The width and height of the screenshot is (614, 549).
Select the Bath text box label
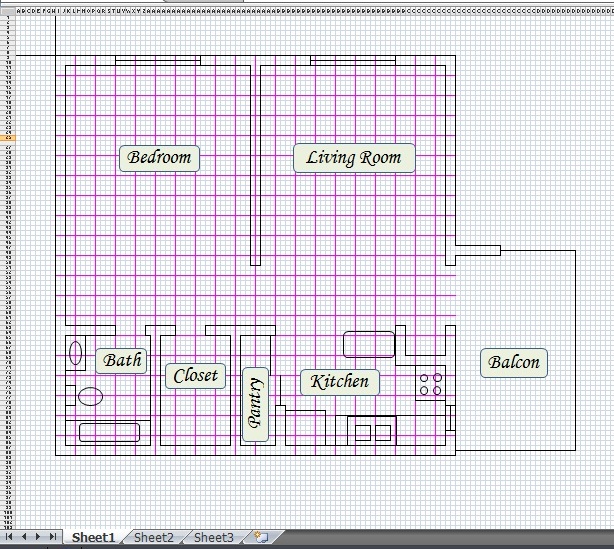tap(121, 361)
